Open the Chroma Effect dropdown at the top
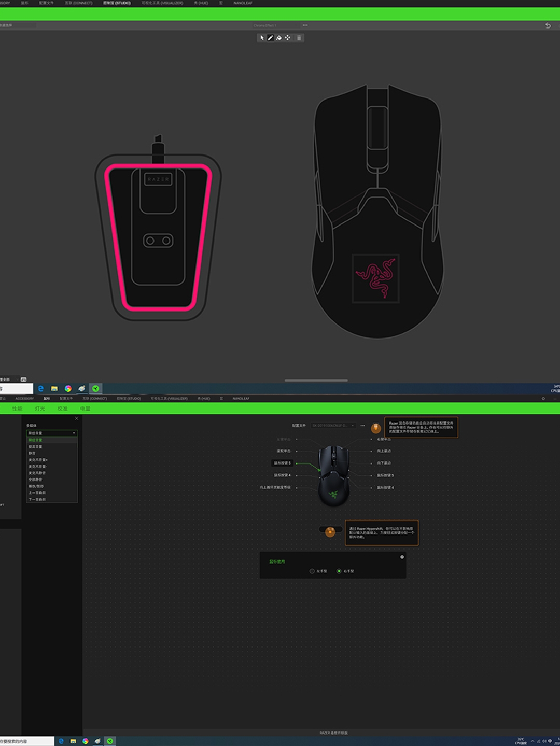The height and width of the screenshot is (746, 560). pyautogui.click(x=275, y=25)
